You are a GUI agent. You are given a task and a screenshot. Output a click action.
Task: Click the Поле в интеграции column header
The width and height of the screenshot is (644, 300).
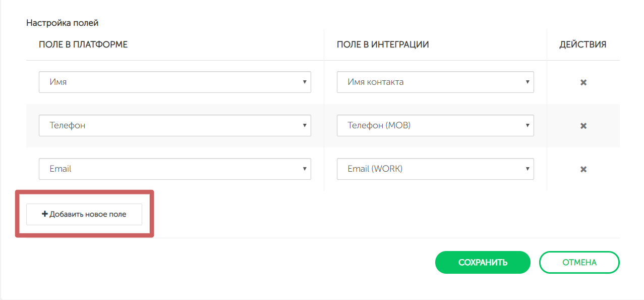point(383,44)
